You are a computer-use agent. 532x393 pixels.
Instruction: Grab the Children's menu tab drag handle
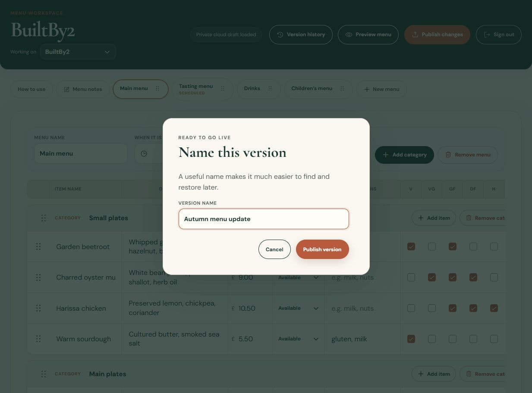pos(342,88)
